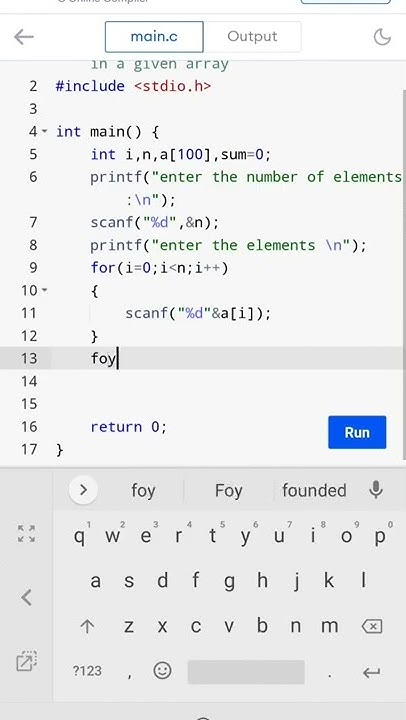
Task: Tap the g key
Action: [229, 581]
